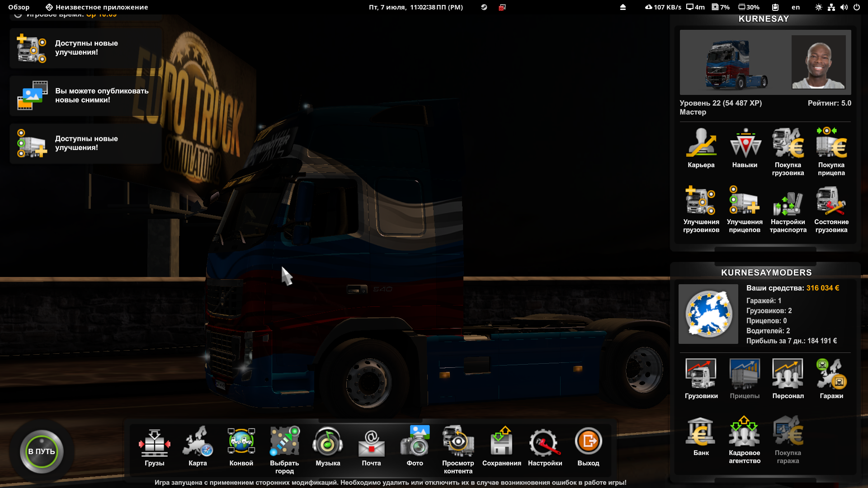Open Покупка гаража icon
This screenshot has height=488, width=868.
788,432
